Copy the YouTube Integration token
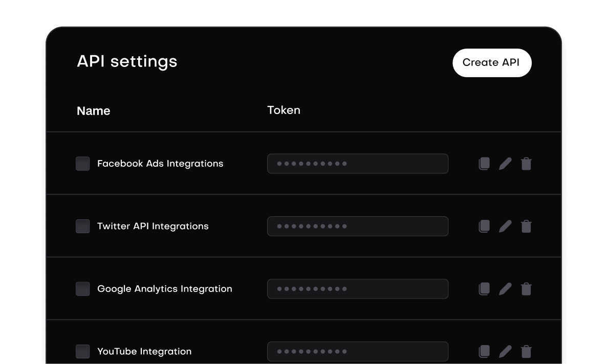 pyautogui.click(x=484, y=351)
